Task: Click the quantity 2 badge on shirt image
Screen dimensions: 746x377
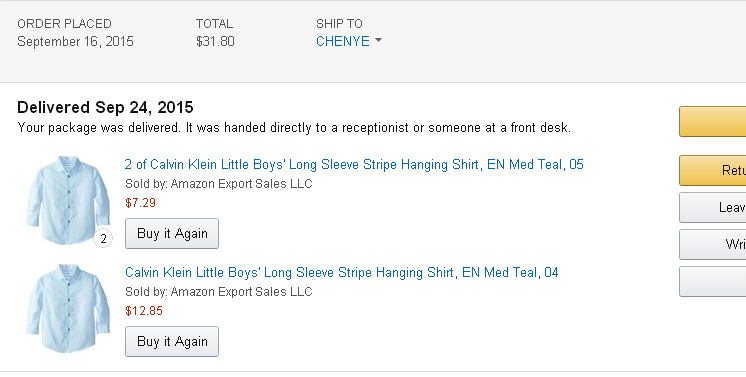Action: coord(103,238)
